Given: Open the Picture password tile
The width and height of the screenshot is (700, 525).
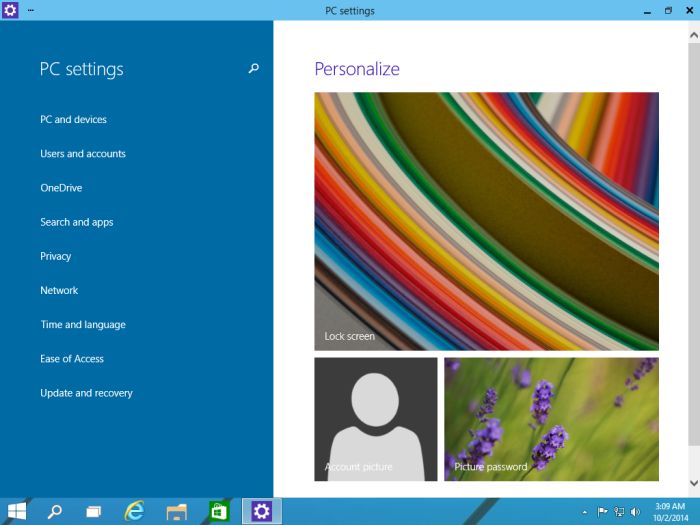Looking at the screenshot, I should pyautogui.click(x=551, y=419).
